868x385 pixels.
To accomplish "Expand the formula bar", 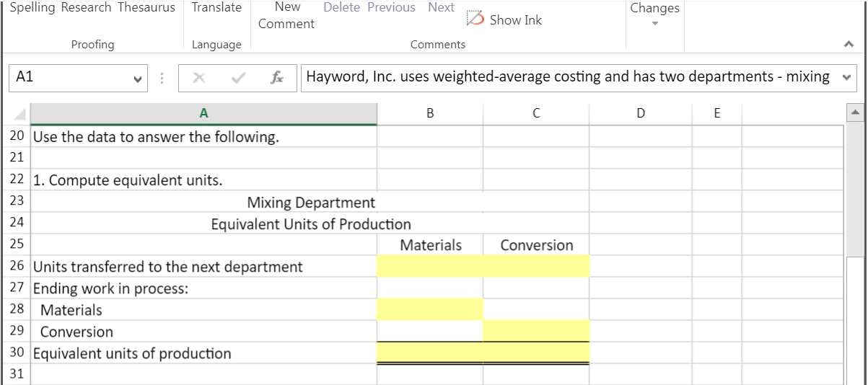I will [x=846, y=78].
